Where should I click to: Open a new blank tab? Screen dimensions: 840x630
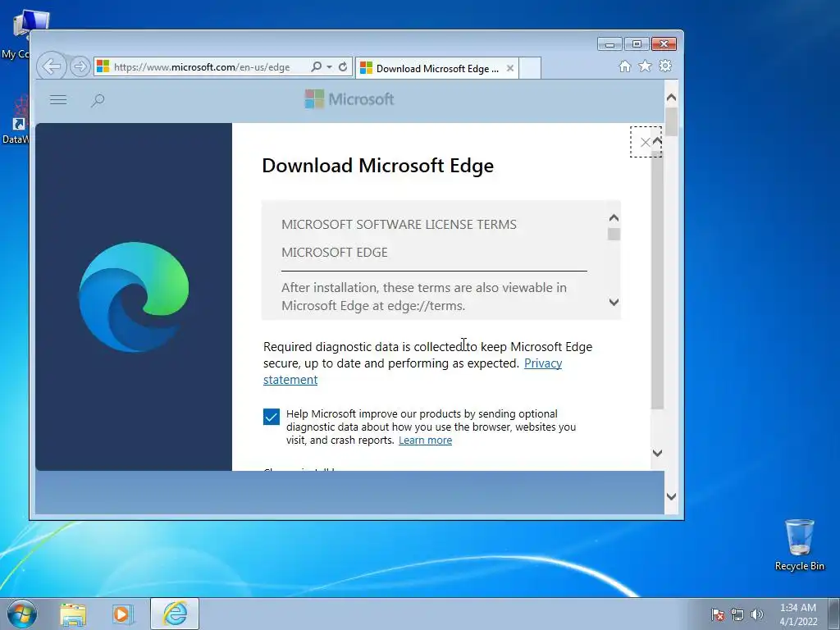pyautogui.click(x=530, y=69)
